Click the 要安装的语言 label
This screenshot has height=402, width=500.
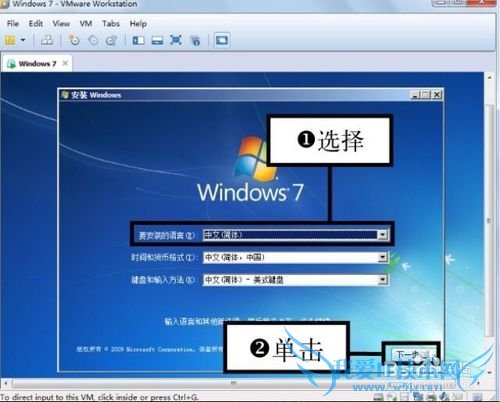[167, 235]
